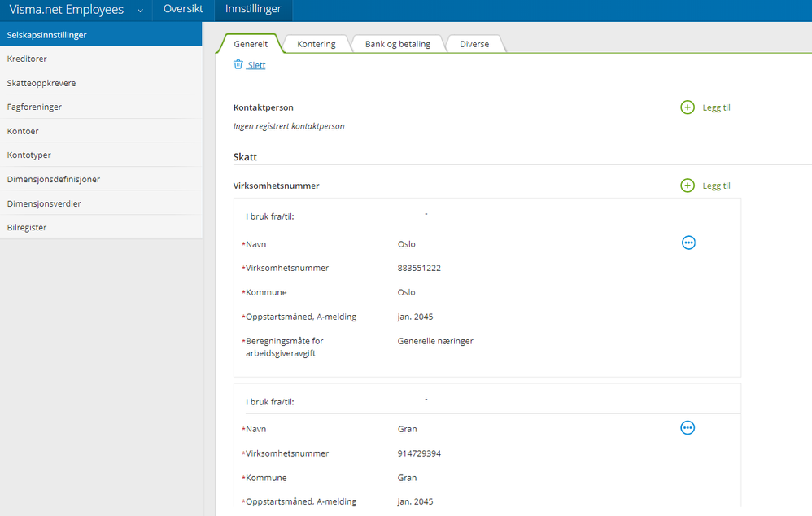
Task: Expand the Visma.net Employees app dropdown
Action: click(140, 11)
